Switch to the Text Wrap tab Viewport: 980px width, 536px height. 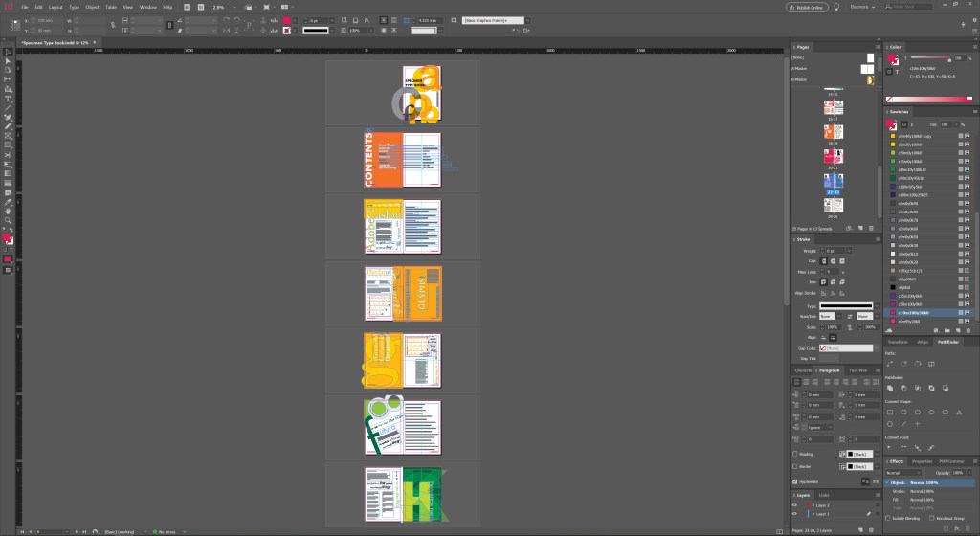pos(857,369)
